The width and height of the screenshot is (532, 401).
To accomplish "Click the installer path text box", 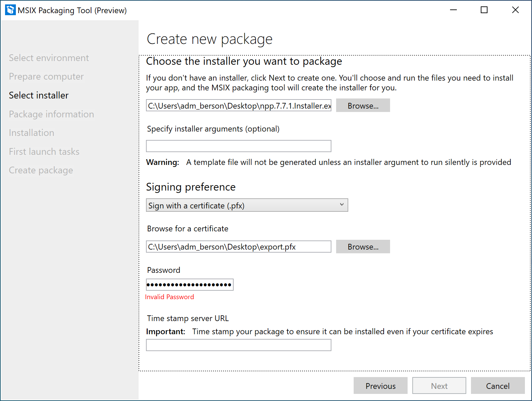I will click(x=238, y=105).
